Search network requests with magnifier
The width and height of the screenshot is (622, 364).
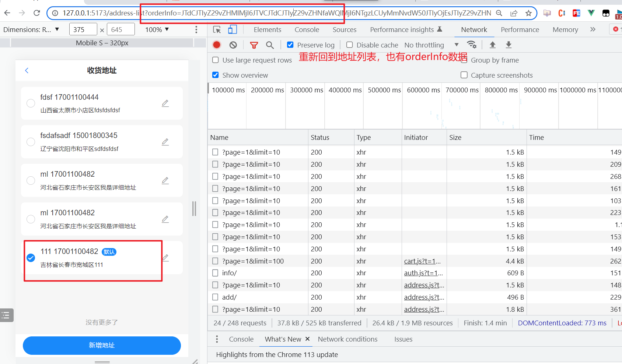pos(270,45)
